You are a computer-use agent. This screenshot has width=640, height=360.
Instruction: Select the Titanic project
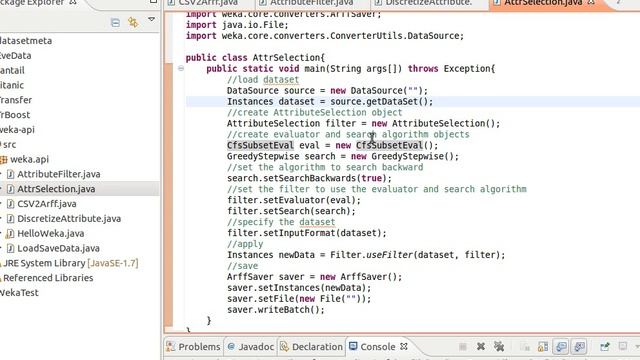click(x=12, y=85)
